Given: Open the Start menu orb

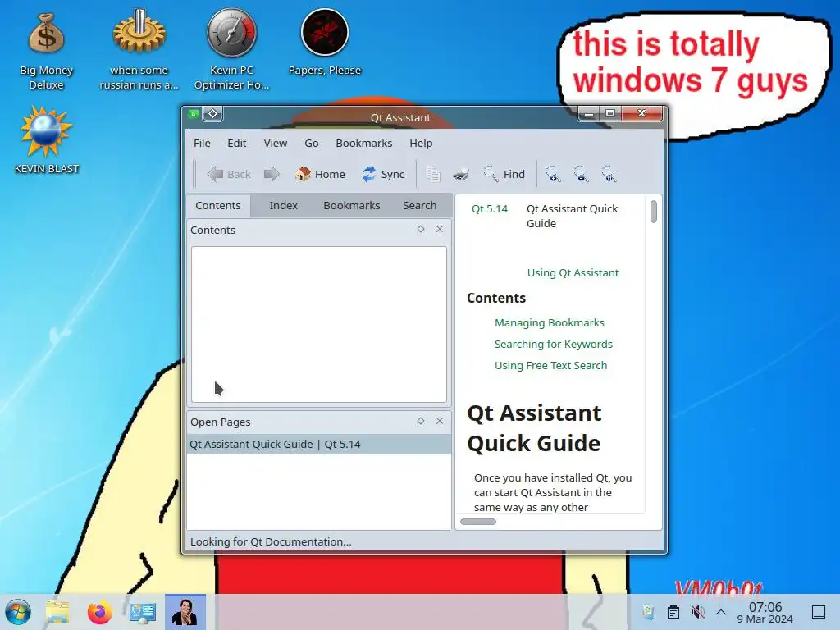Looking at the screenshot, I should (x=18, y=612).
